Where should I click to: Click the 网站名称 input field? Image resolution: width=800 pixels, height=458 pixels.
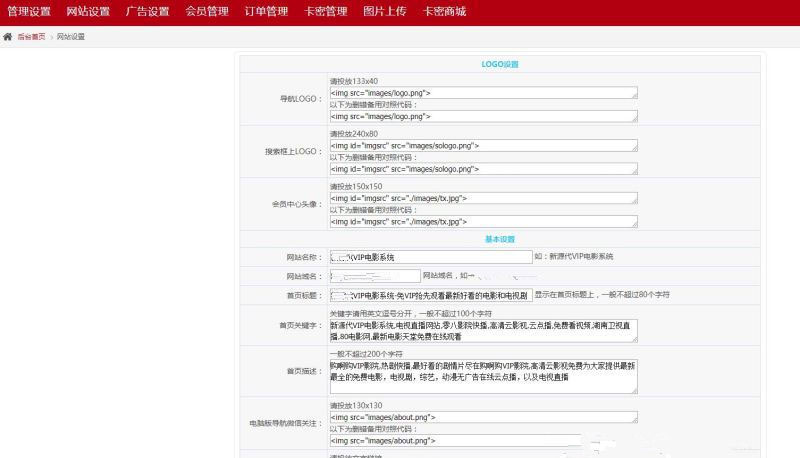pyautogui.click(x=430, y=257)
